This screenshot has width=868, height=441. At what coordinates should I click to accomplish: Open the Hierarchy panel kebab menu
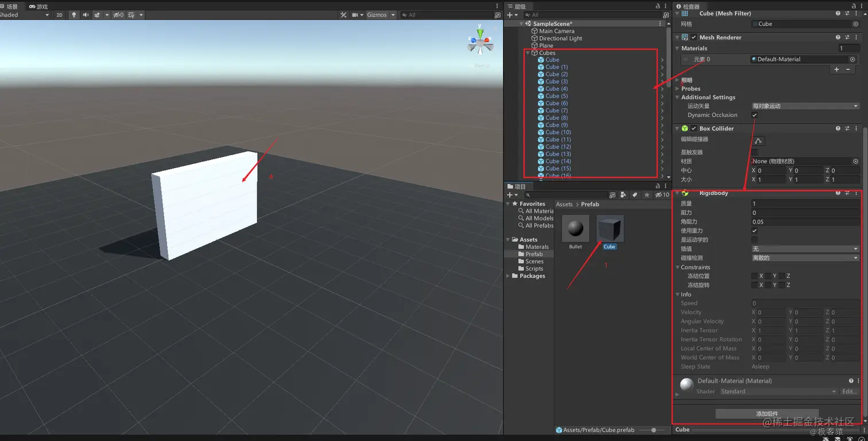point(666,6)
